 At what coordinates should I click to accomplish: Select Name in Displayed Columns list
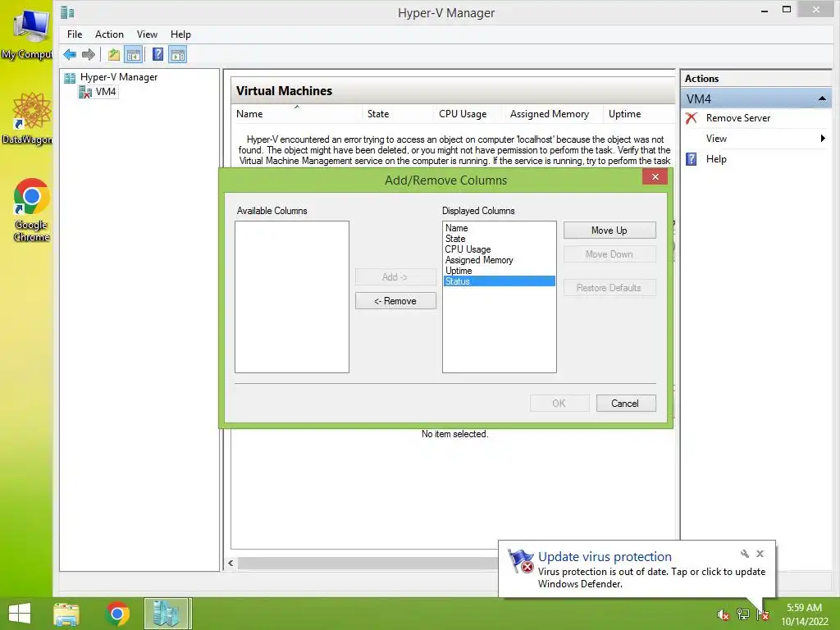pos(499,228)
